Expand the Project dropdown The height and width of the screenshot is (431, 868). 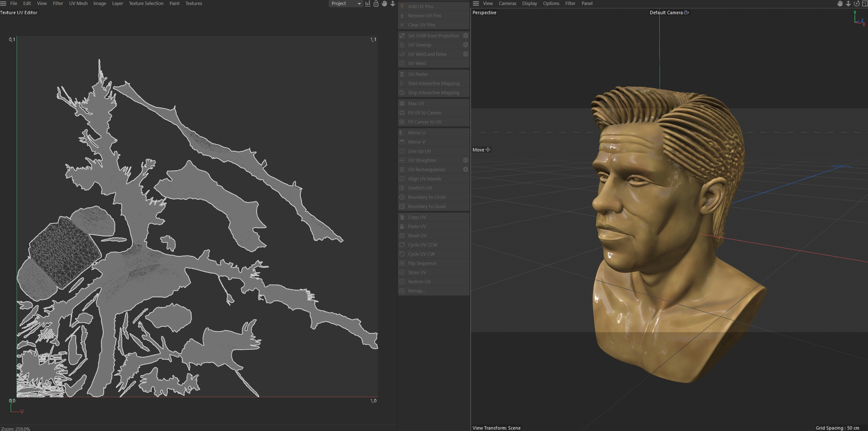tap(345, 3)
